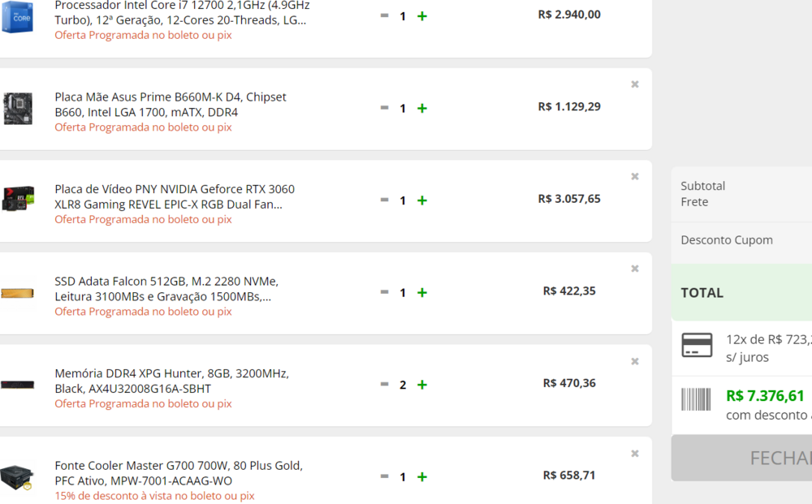The width and height of the screenshot is (812, 504).
Task: Increase quantity of Intel Core i7 processor
Action: (422, 16)
